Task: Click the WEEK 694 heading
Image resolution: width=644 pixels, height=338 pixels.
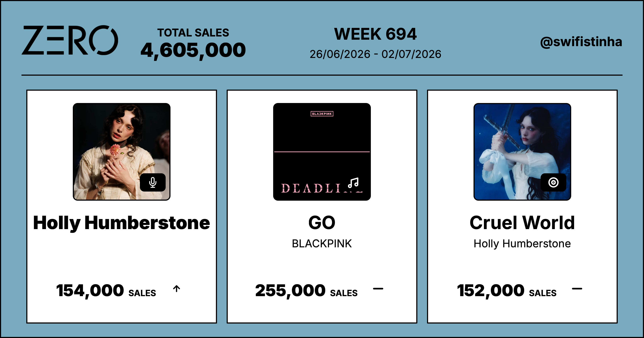Action: coord(375,34)
